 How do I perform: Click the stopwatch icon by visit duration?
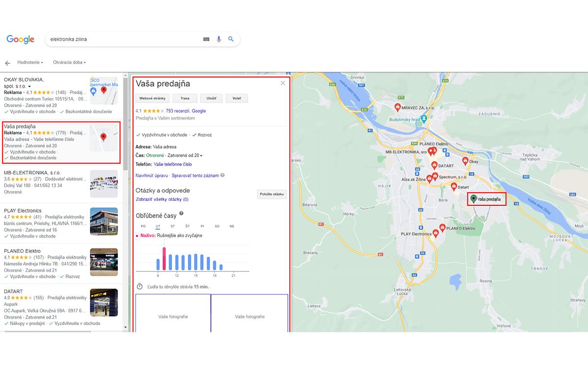coord(139,286)
